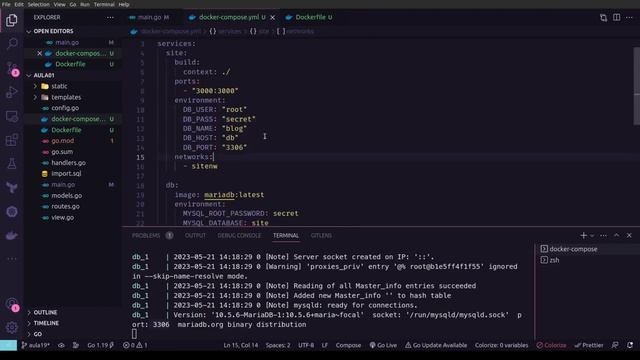Split the editor to the right
This screenshot has width=640, height=360.
click(616, 17)
